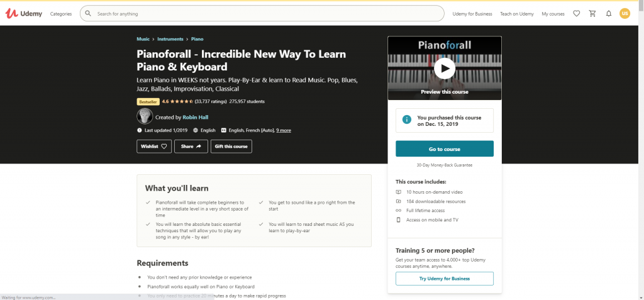Click the Pianoforall video title image
Image resolution: width=644 pixels, height=300 pixels.
pyautogui.click(x=445, y=45)
